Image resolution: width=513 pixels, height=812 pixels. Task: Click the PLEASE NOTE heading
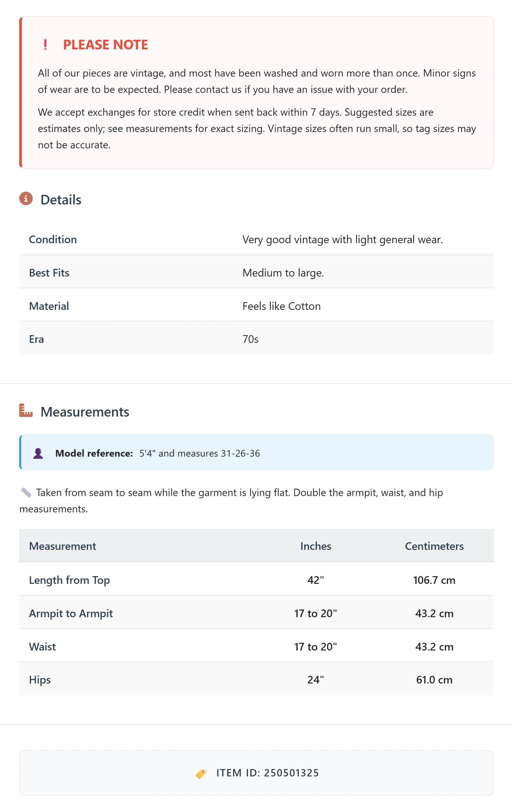coord(105,45)
